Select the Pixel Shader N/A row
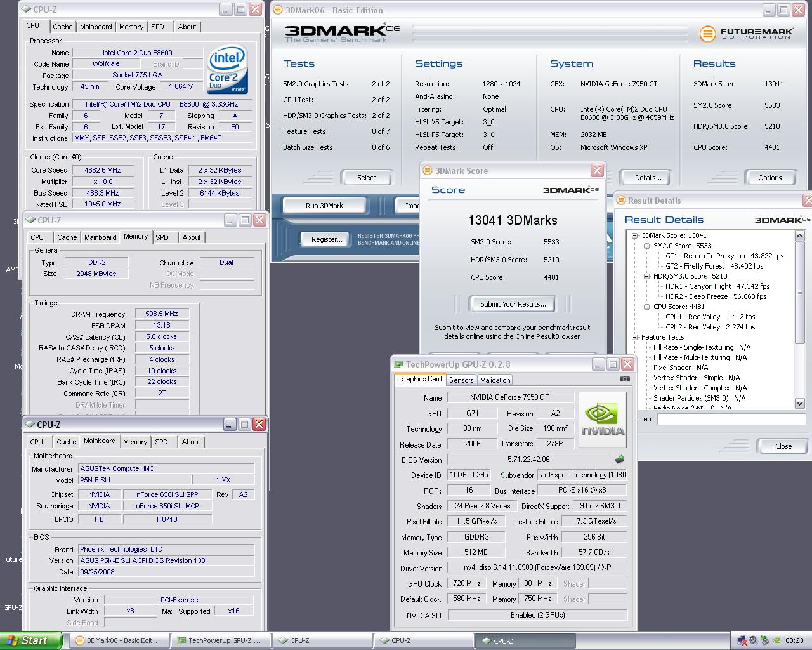Image resolution: width=812 pixels, height=650 pixels. (681, 368)
